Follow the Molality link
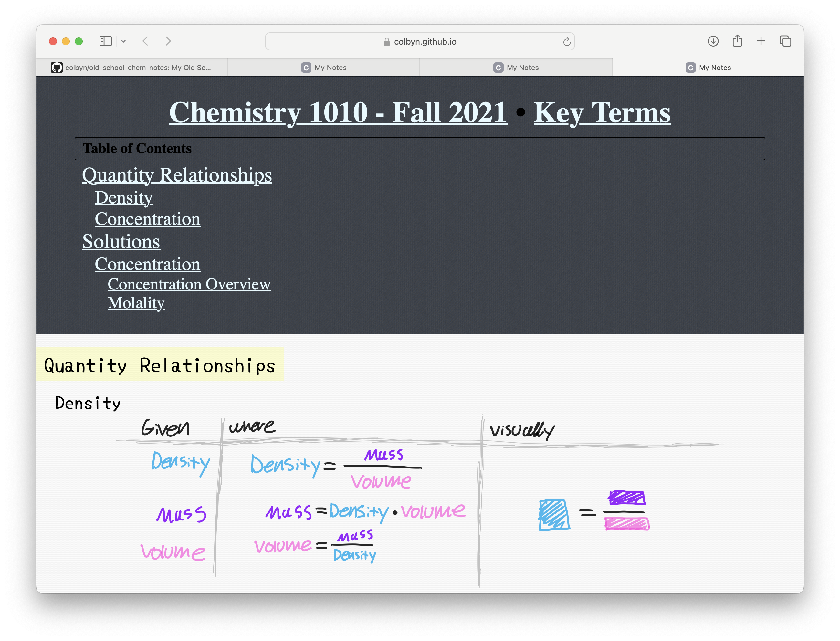The image size is (840, 641). pyautogui.click(x=136, y=302)
